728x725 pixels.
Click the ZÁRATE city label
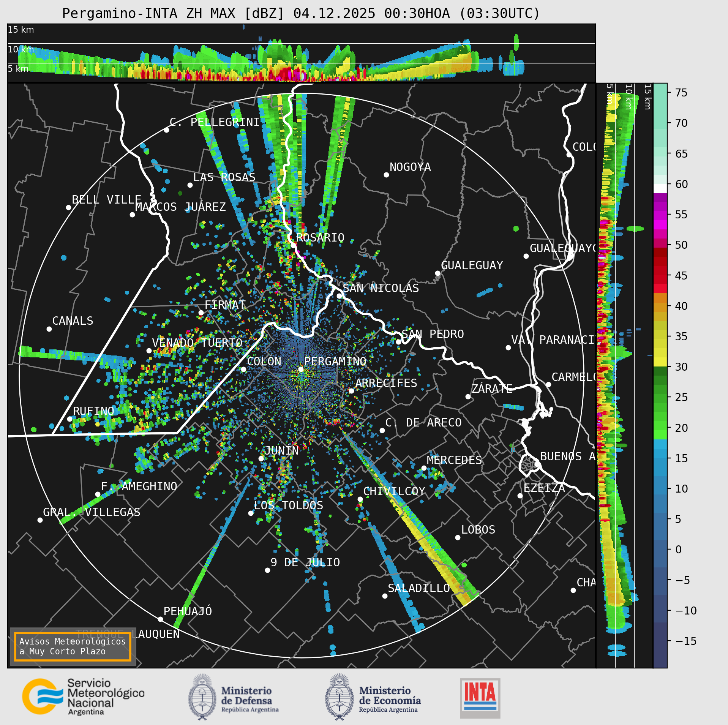tap(492, 389)
